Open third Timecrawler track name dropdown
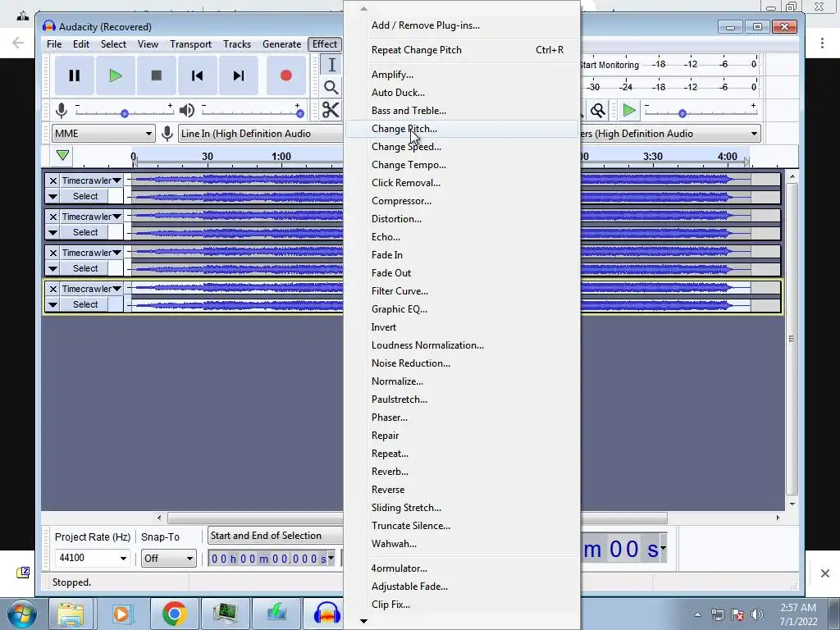The image size is (840, 630). pyautogui.click(x=92, y=253)
